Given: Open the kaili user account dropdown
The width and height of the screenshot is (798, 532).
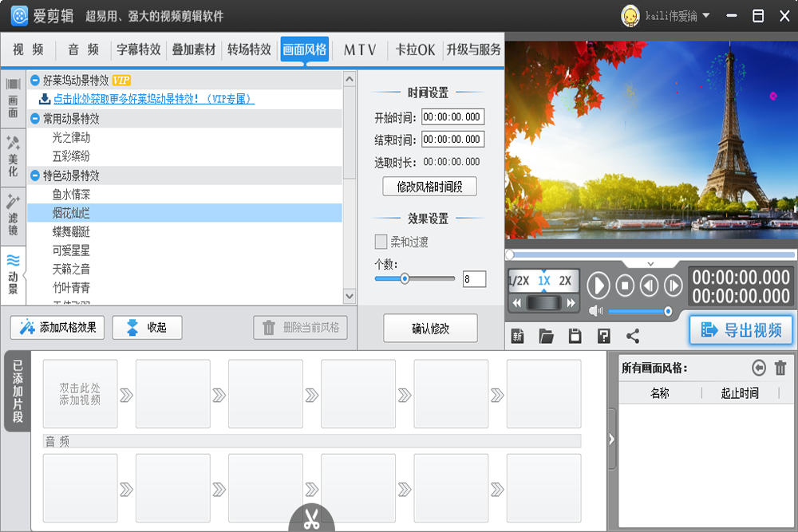Looking at the screenshot, I should 666,16.
